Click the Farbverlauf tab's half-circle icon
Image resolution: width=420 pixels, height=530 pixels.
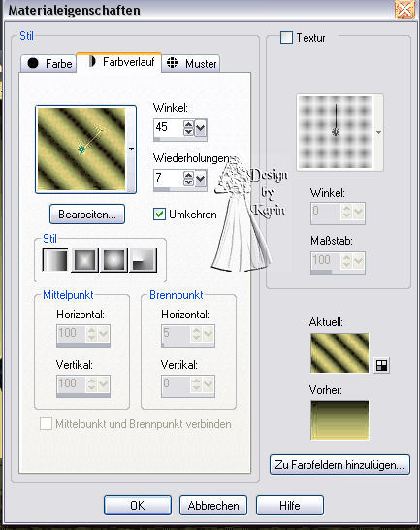pyautogui.click(x=92, y=61)
